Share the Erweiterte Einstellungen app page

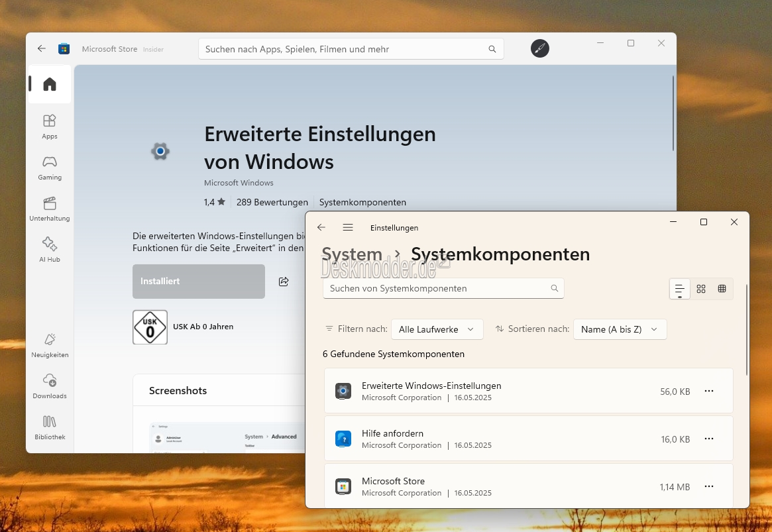(x=284, y=282)
